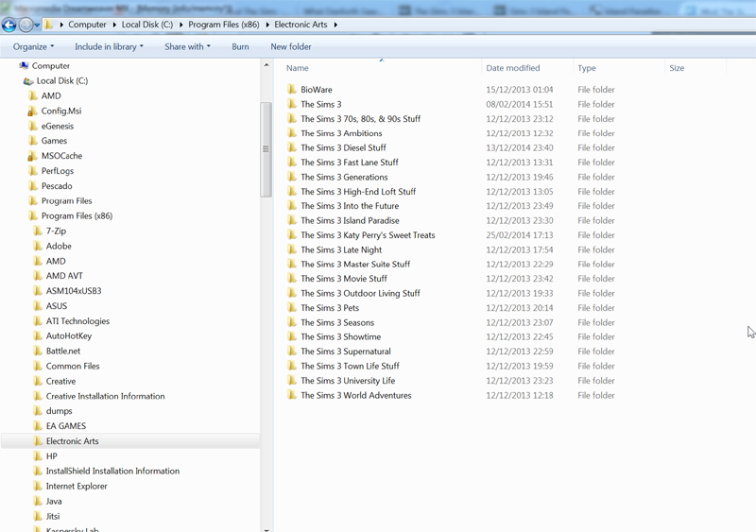Select The Sims 3 Ambitions folder icon
This screenshot has width=756, height=532.
tap(291, 133)
